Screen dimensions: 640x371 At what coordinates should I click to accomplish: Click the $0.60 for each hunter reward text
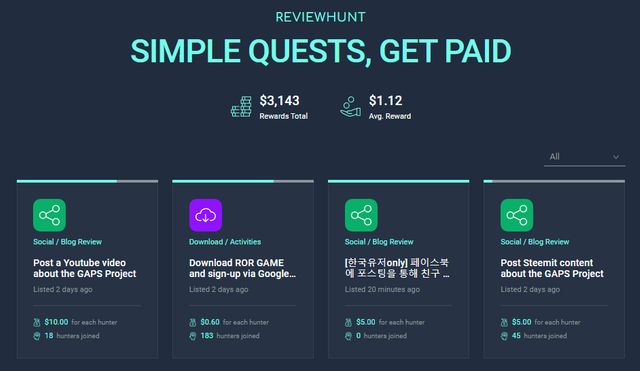click(235, 322)
